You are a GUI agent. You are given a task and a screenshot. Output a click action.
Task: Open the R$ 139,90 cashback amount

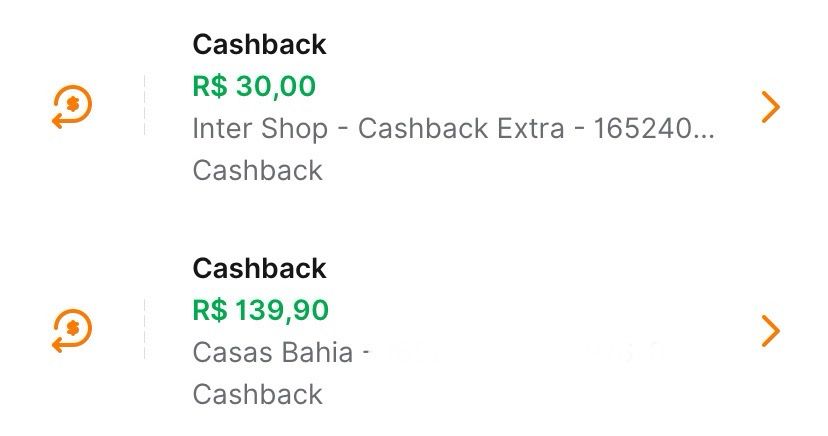click(x=260, y=310)
